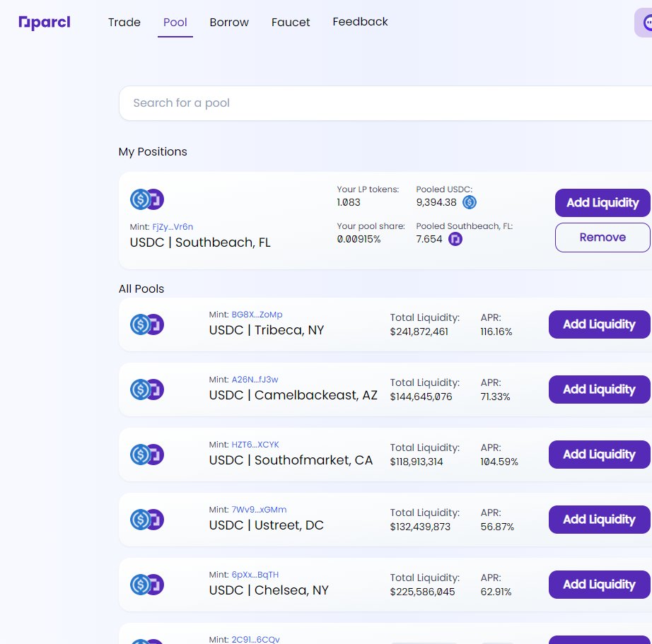Click the Southbeach, FL position token pair icon
This screenshot has height=644, width=652.
point(147,199)
